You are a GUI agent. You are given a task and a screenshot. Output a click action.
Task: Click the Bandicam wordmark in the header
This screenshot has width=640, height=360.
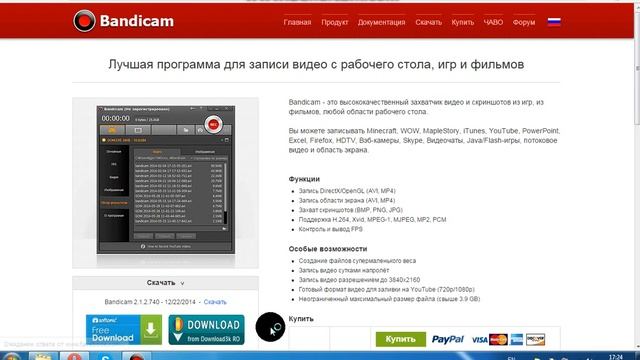137,21
